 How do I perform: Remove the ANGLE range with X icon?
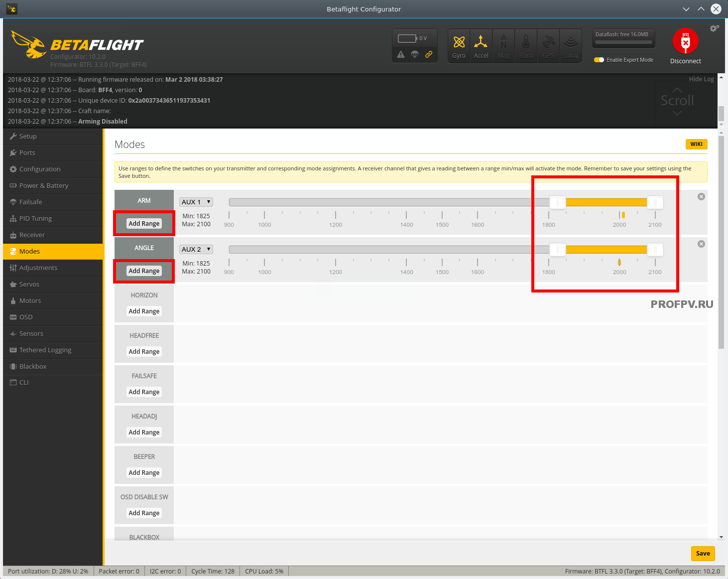(x=701, y=244)
